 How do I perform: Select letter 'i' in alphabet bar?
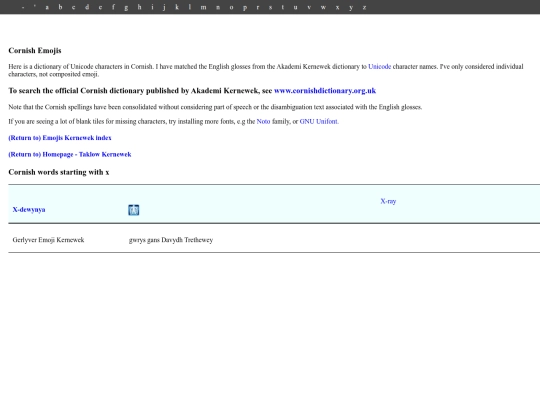[152, 7]
